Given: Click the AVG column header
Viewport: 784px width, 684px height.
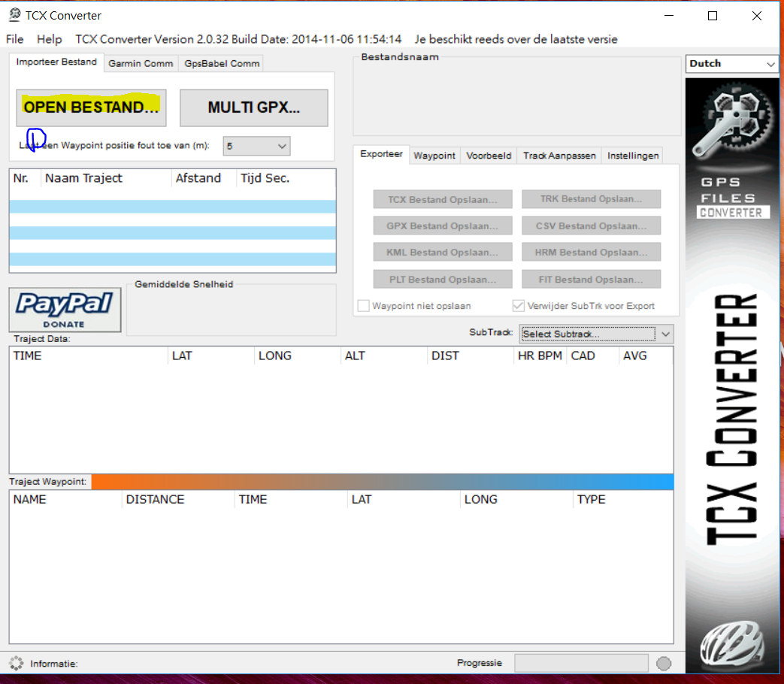Looking at the screenshot, I should [646, 356].
